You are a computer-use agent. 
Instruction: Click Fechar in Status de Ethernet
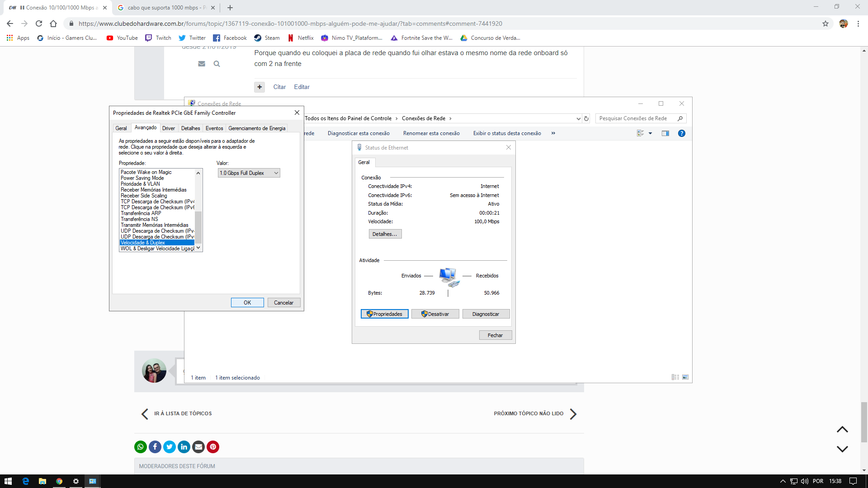[x=495, y=335]
